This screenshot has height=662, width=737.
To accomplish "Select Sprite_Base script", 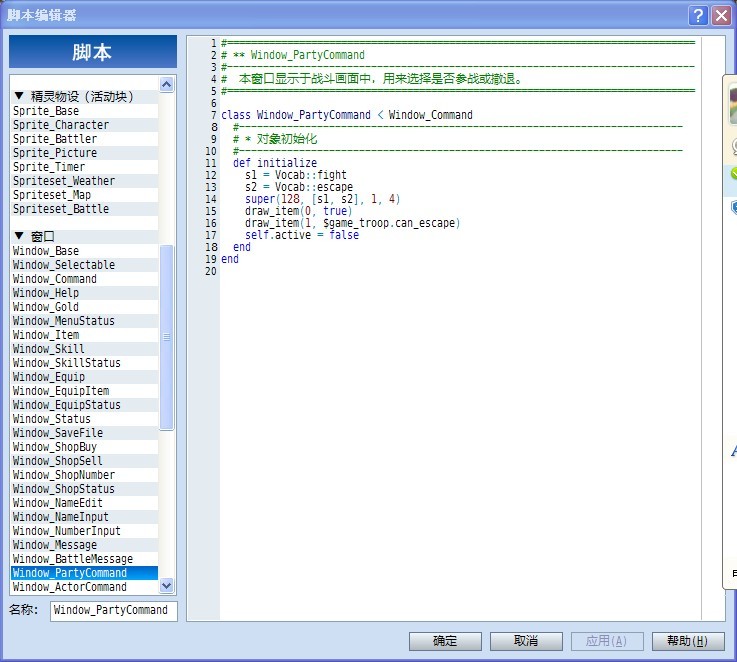I will 85,111.
